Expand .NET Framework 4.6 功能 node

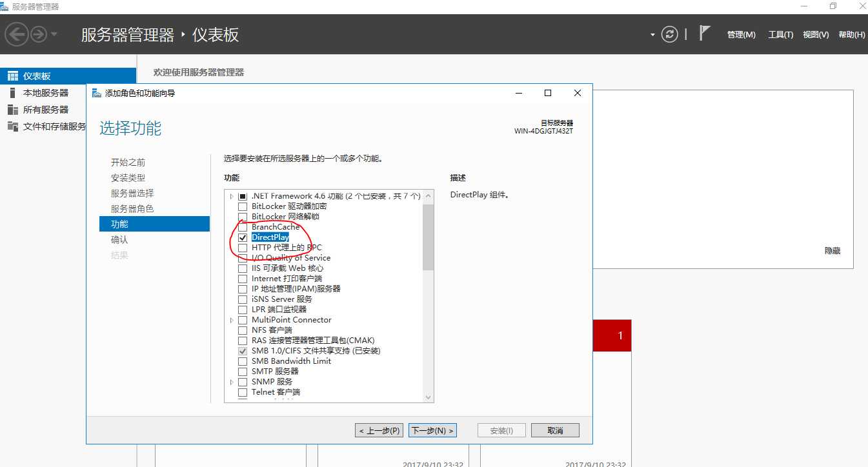[x=231, y=196]
